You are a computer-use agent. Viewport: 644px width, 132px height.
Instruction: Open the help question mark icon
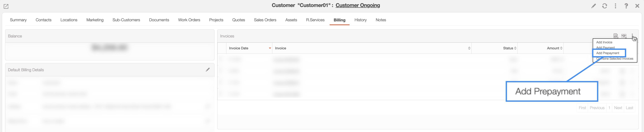tap(626, 6)
